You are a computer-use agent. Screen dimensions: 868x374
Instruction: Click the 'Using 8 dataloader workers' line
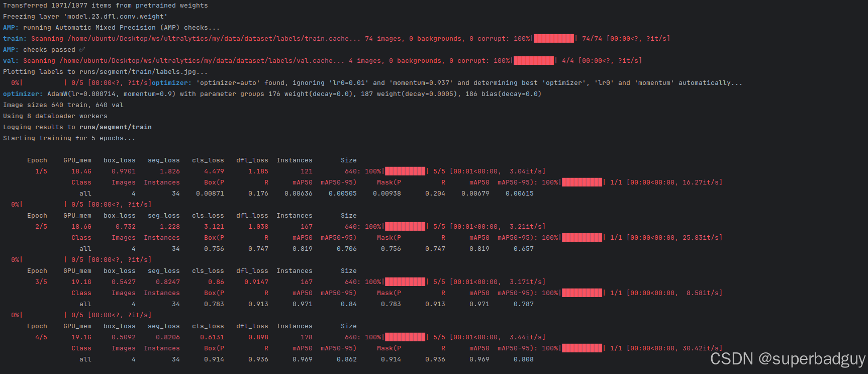55,116
